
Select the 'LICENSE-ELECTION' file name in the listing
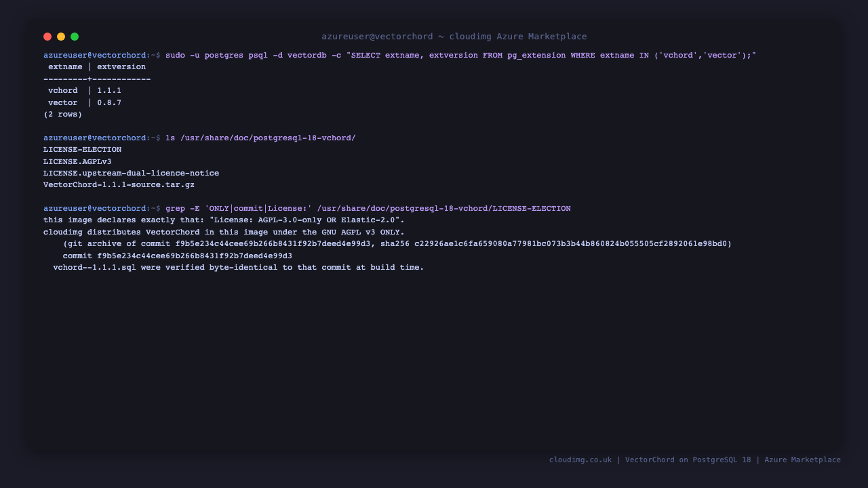click(x=83, y=150)
